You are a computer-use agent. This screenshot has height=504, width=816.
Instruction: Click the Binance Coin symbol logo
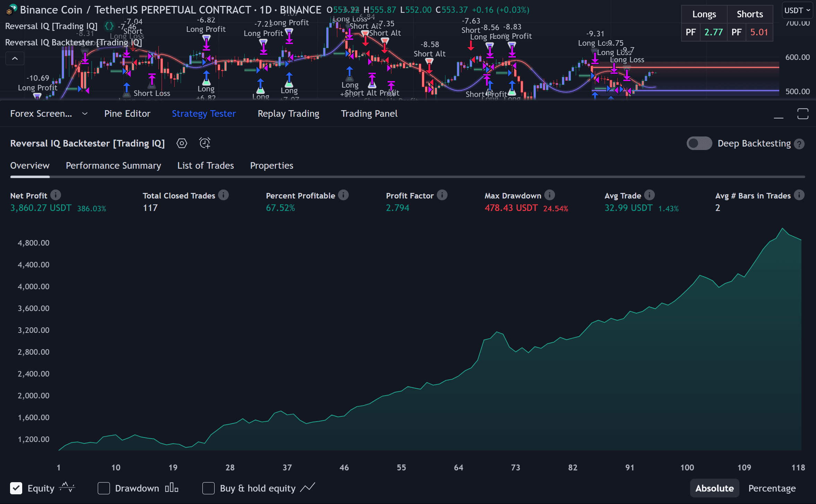pyautogui.click(x=11, y=9)
